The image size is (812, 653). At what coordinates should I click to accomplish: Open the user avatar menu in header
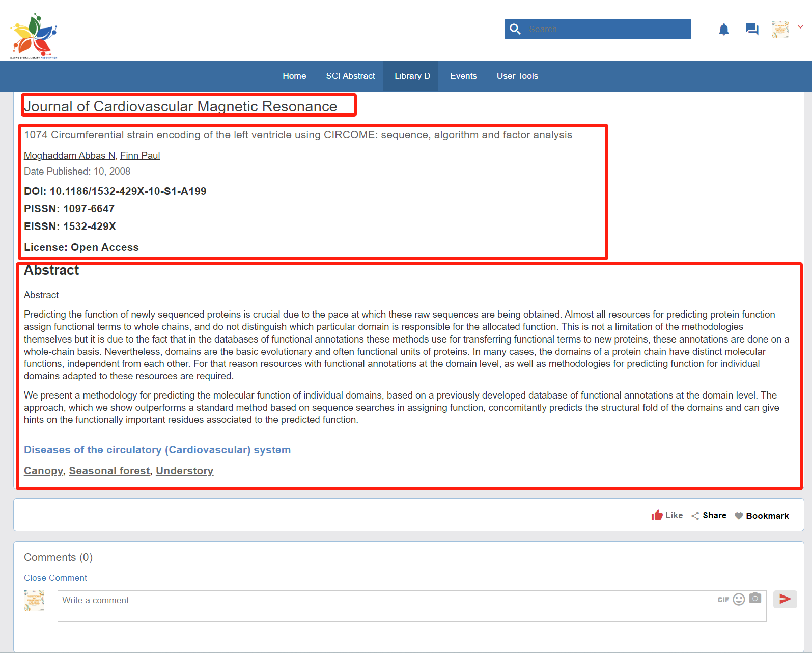pyautogui.click(x=780, y=29)
